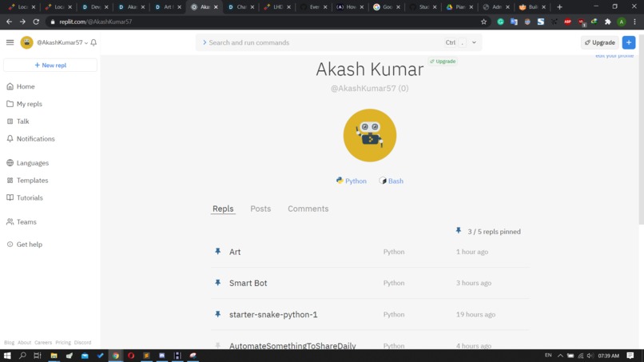Click the blue plus create button

point(628,42)
